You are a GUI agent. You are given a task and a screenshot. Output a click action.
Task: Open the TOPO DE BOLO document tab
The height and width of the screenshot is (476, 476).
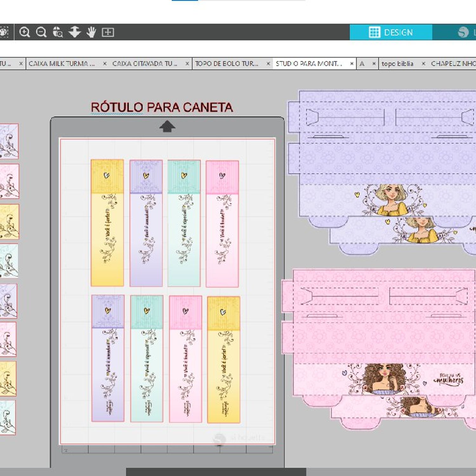227,64
